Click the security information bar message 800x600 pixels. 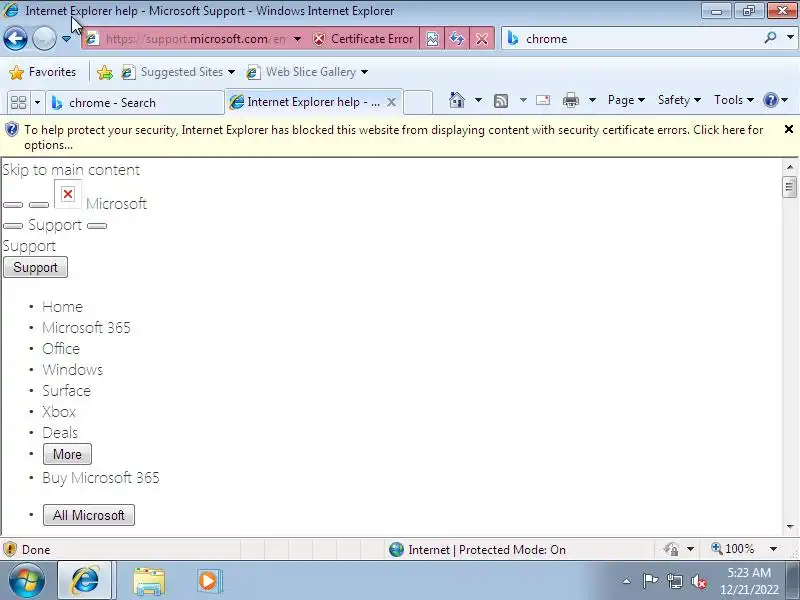click(393, 137)
